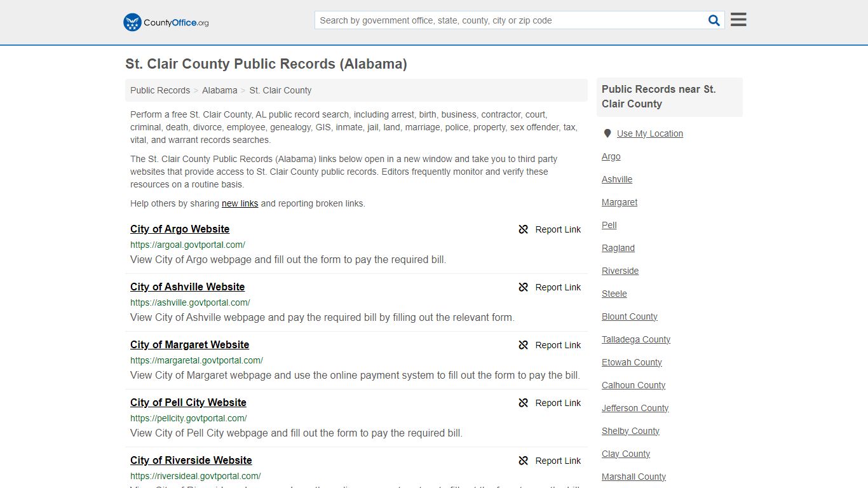Open Etowah County link
Viewport: 868px width, 488px height.
tap(632, 362)
